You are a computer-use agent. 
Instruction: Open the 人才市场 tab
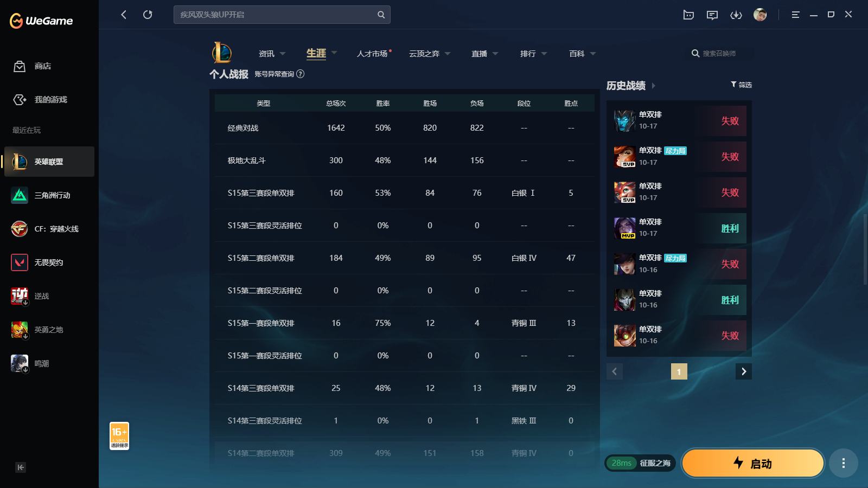pyautogui.click(x=372, y=54)
